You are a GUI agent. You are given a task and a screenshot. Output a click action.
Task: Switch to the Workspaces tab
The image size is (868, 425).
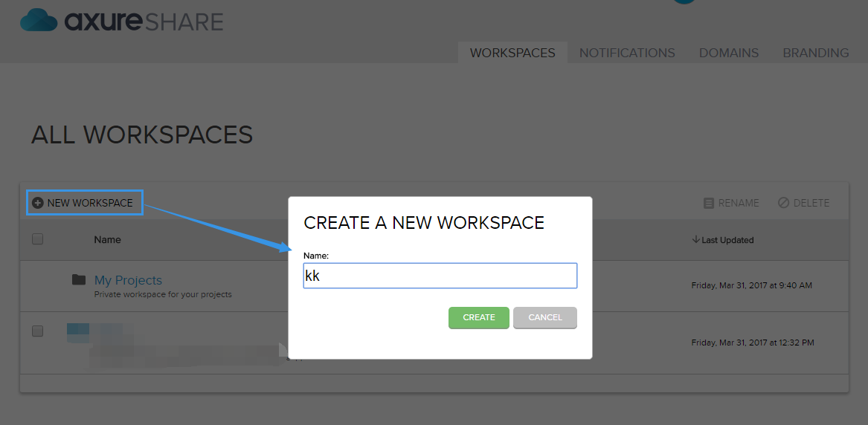(x=512, y=53)
